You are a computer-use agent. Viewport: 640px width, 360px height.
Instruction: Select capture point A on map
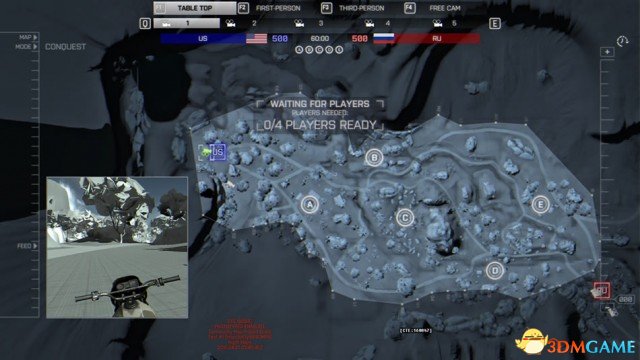tap(310, 204)
